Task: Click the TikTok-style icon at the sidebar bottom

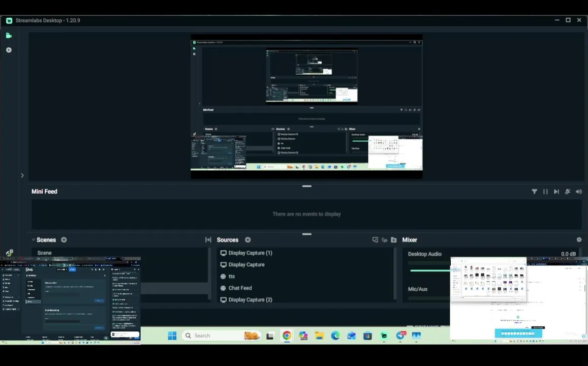Action: tap(9, 253)
